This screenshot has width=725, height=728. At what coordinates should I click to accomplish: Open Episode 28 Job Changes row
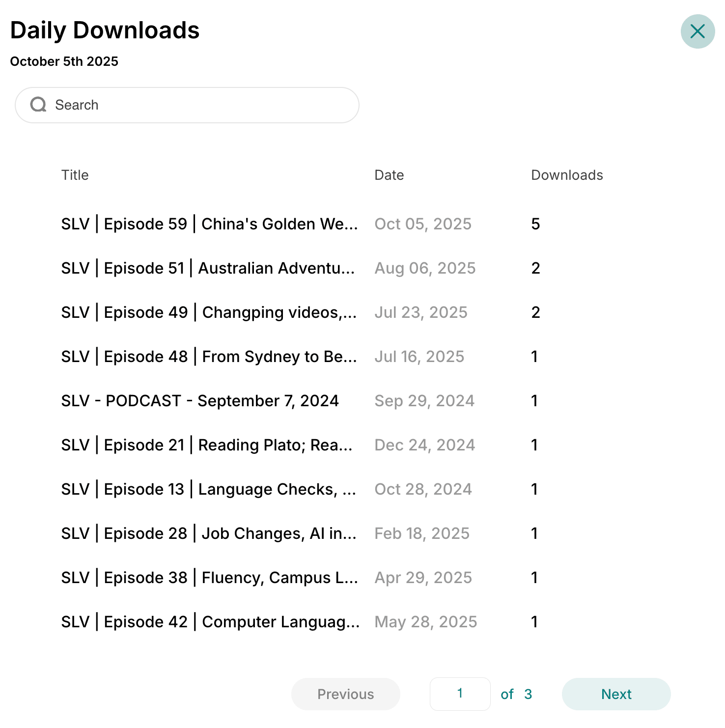coord(209,533)
